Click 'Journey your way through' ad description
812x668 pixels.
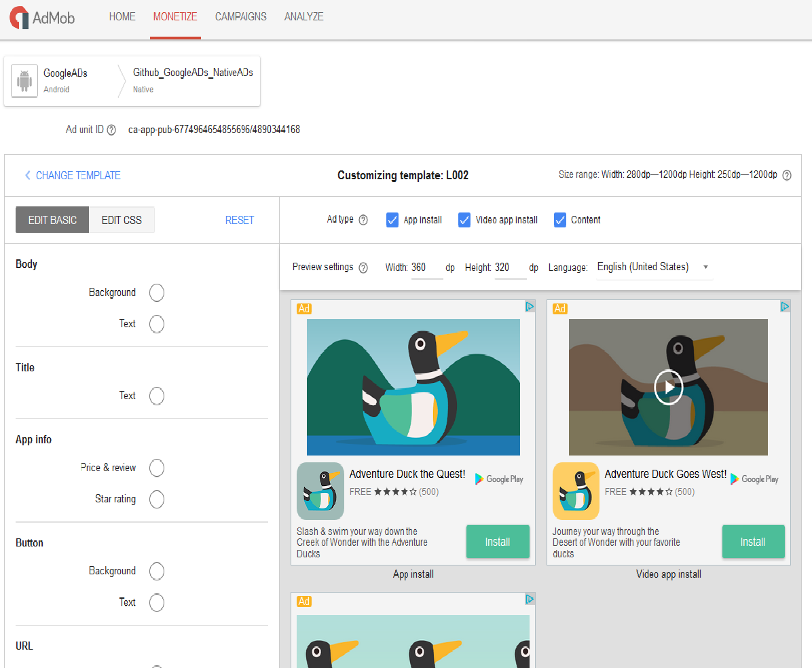click(616, 542)
